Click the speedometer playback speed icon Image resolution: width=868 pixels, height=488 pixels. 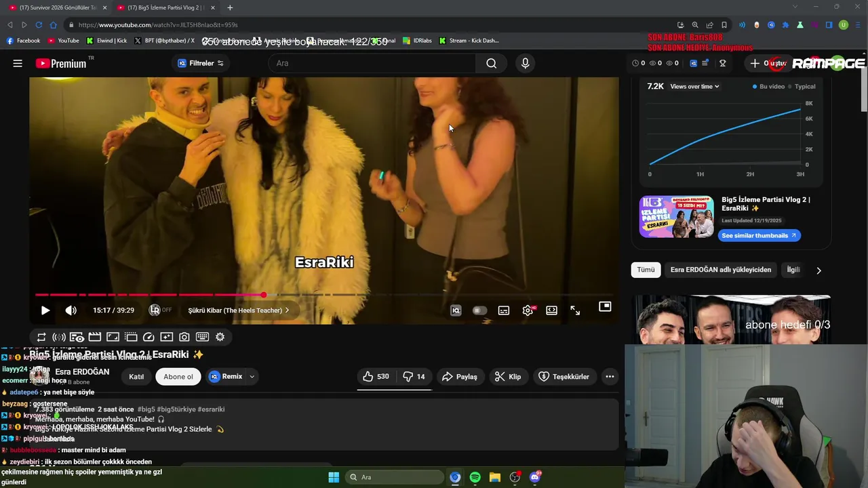click(x=149, y=337)
